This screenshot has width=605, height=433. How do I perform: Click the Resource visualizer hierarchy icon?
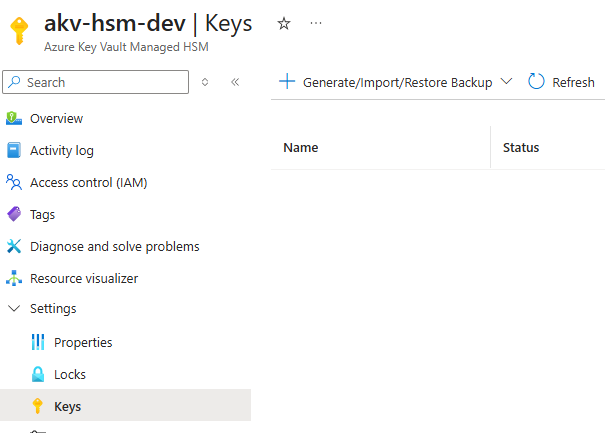tap(13, 278)
